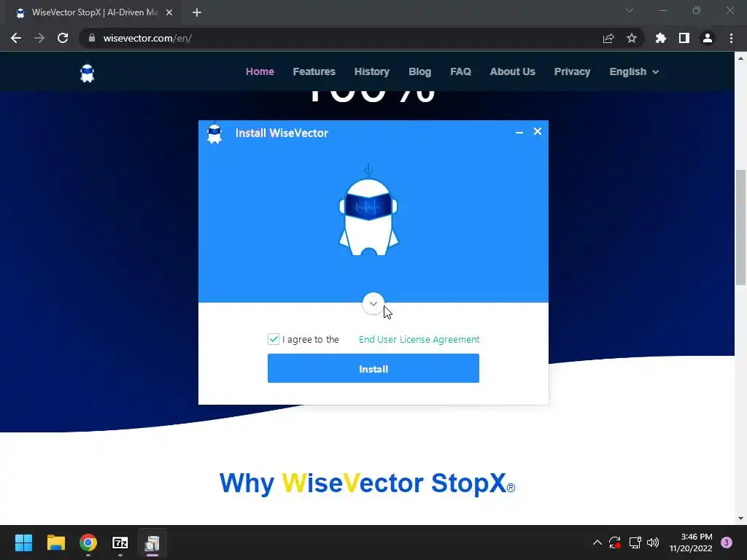Close the WiseVector StopX tab

169,12
